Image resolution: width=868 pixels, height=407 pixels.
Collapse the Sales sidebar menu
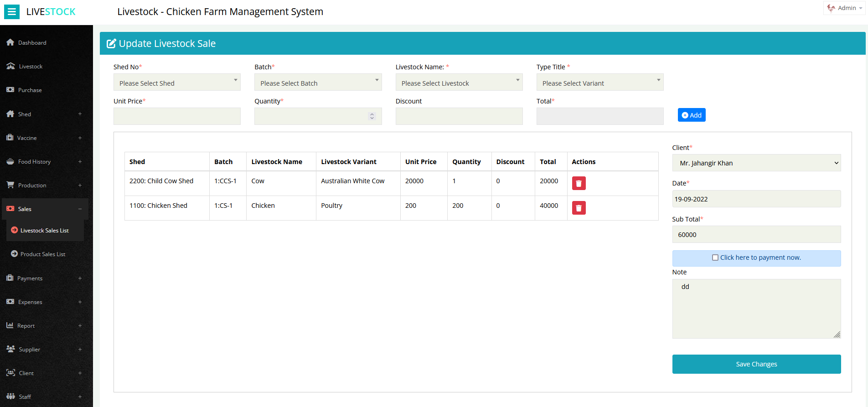point(80,209)
